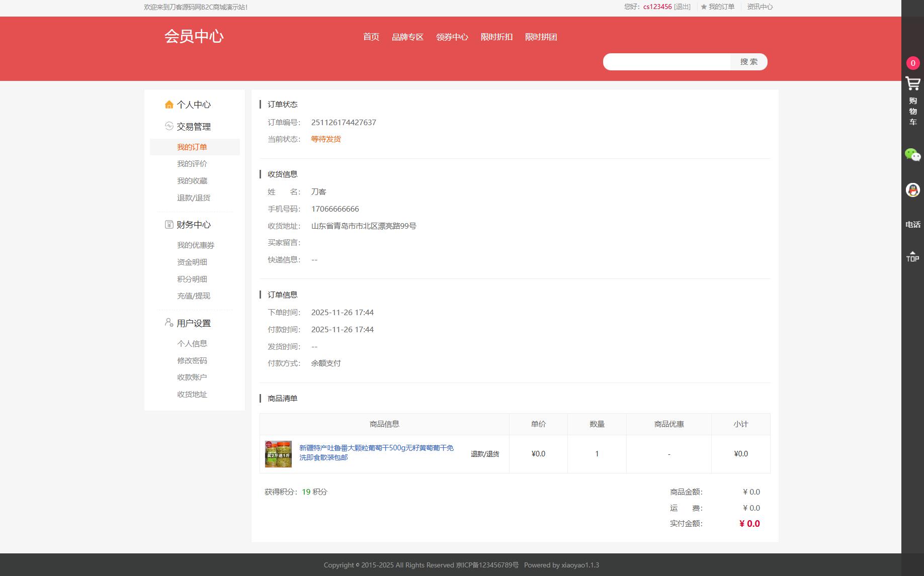Click the 用户设置 user icon
The width and height of the screenshot is (924, 576).
click(x=168, y=323)
